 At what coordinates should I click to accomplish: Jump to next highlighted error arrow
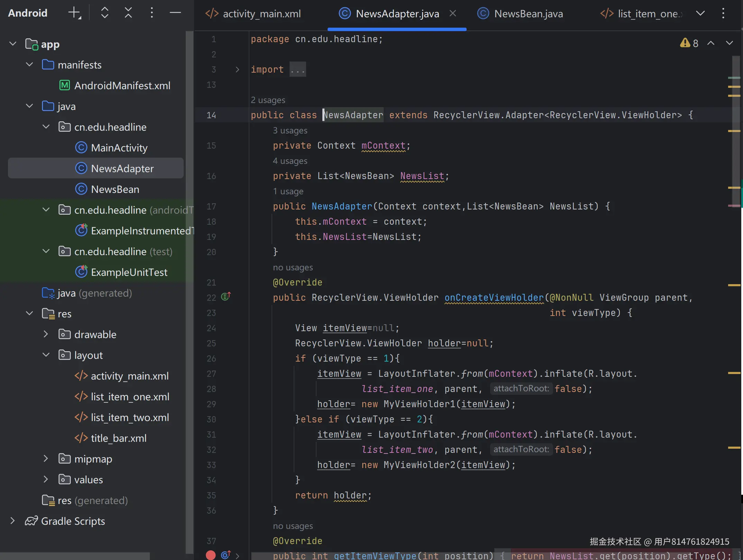point(729,43)
